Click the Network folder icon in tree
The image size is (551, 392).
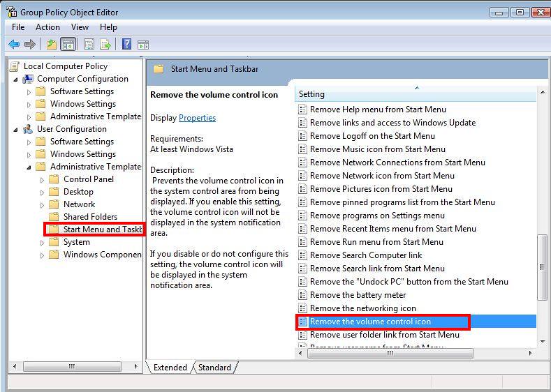pyautogui.click(x=54, y=204)
